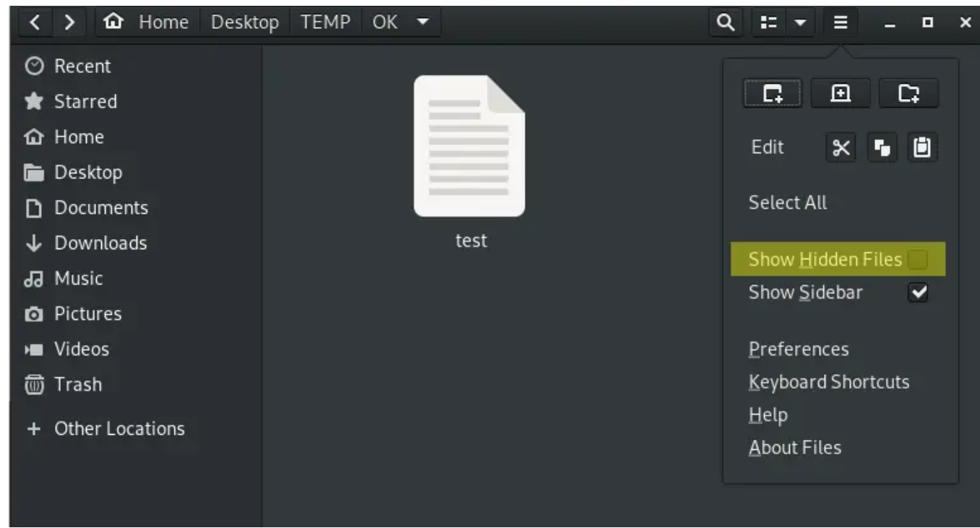Screen dimensions: 980x528
Task: Enable the Show Hidden Files checkbox
Action: tap(917, 259)
